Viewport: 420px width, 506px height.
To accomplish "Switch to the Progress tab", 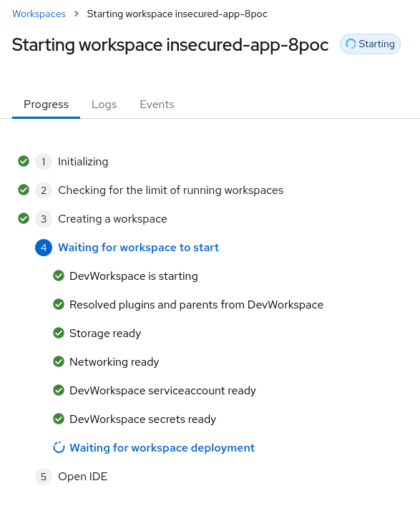I will point(46,104).
